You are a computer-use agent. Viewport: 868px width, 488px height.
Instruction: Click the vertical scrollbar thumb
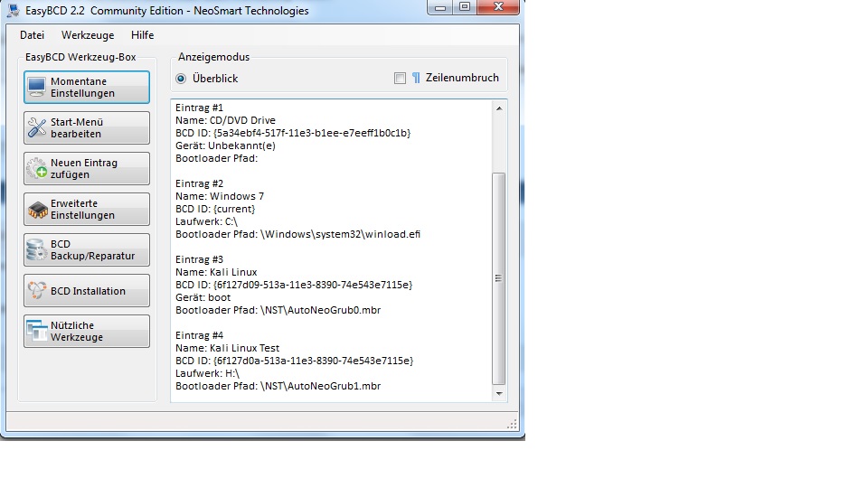pos(499,278)
